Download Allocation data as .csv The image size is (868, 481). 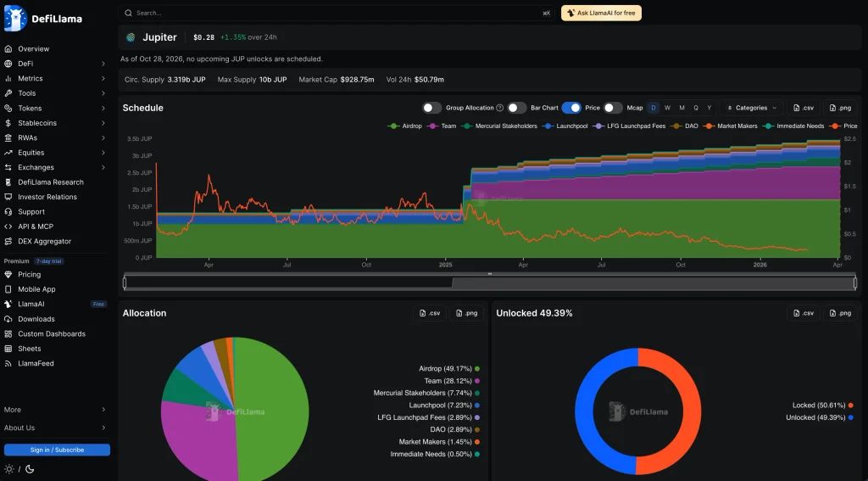[430, 313]
